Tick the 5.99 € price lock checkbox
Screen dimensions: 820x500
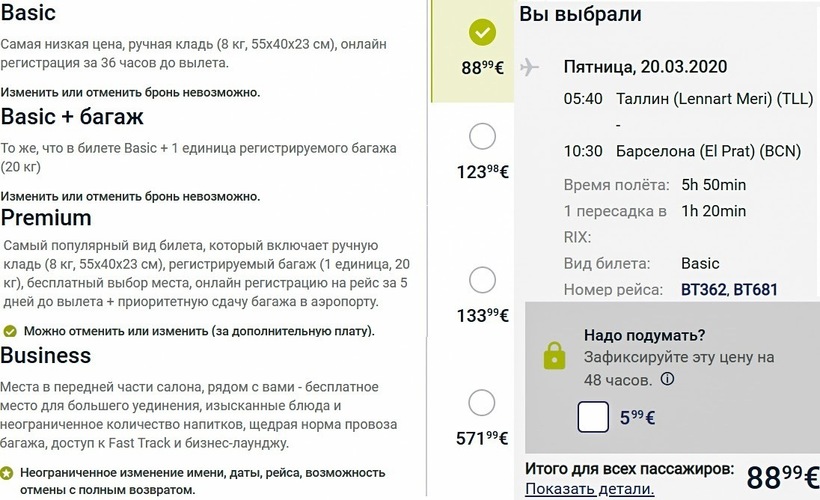tap(593, 416)
